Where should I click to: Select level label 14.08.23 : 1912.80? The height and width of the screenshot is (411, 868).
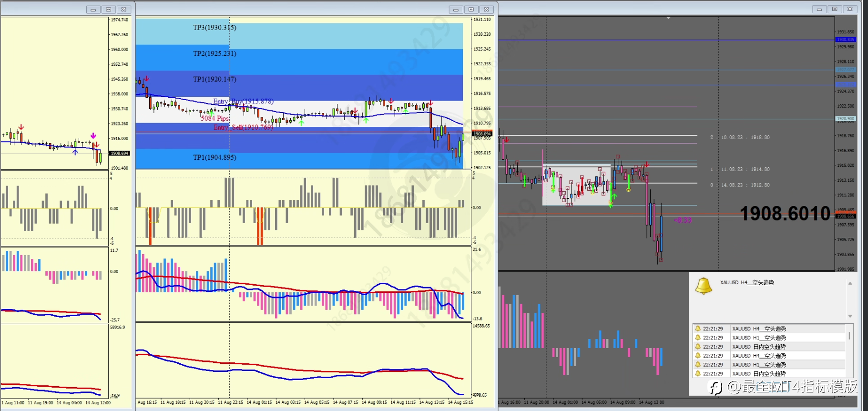coord(740,185)
